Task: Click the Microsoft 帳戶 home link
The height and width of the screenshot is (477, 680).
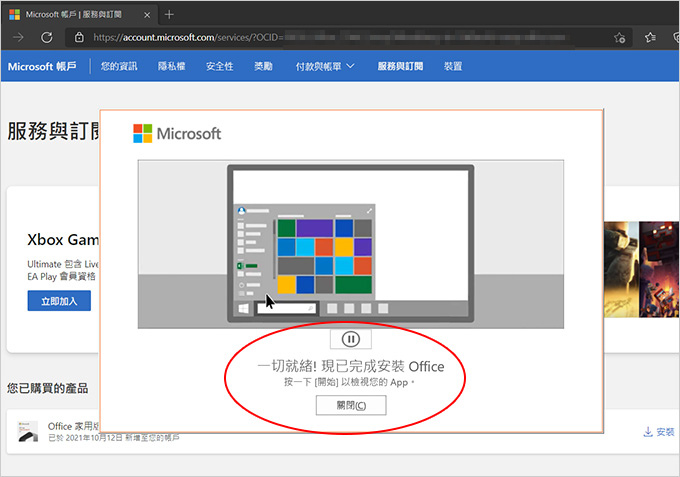Action: click(x=42, y=66)
